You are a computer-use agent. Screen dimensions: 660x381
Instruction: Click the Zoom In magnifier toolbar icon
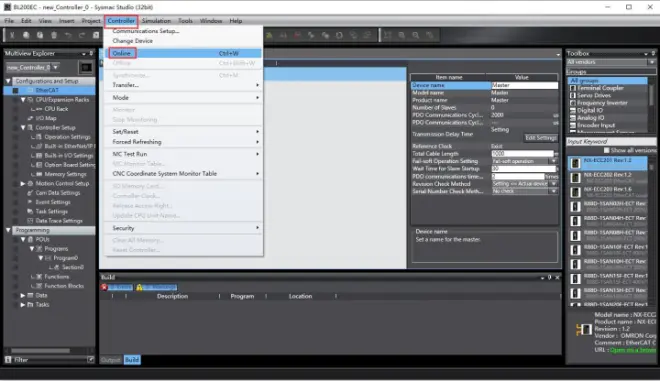(402, 35)
